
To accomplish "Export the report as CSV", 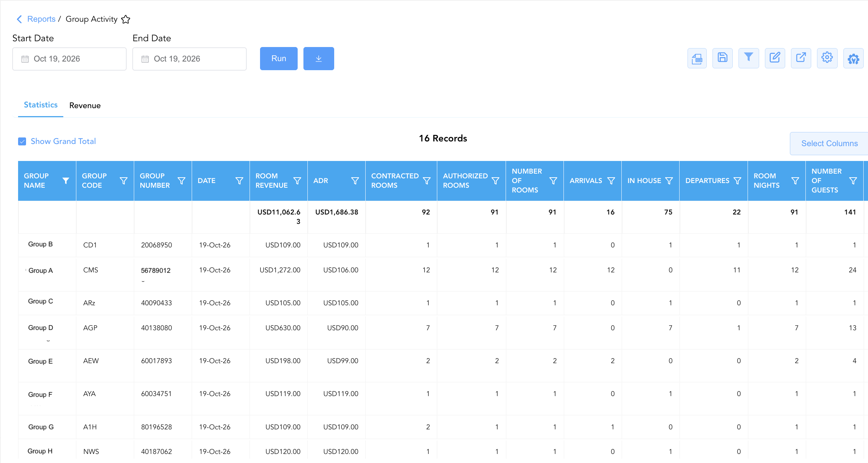I will pyautogui.click(x=697, y=58).
